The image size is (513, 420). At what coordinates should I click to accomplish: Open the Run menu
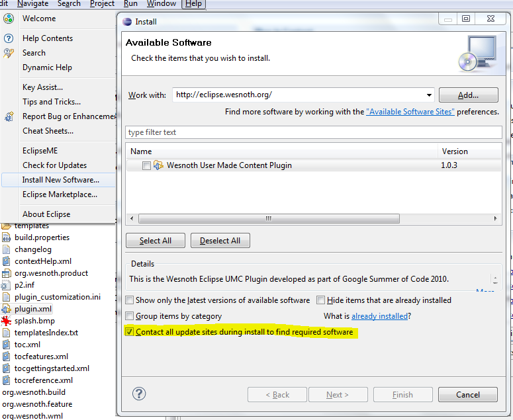[130, 4]
